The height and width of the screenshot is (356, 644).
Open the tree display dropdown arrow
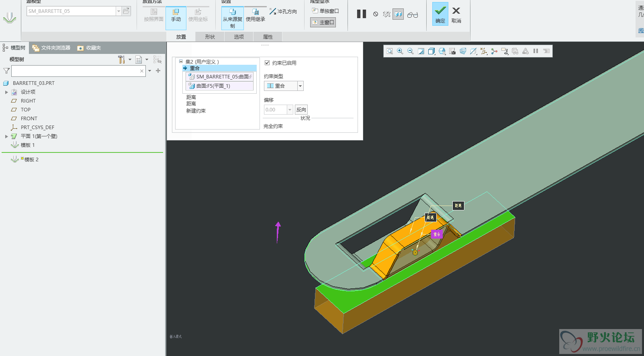pos(147,60)
